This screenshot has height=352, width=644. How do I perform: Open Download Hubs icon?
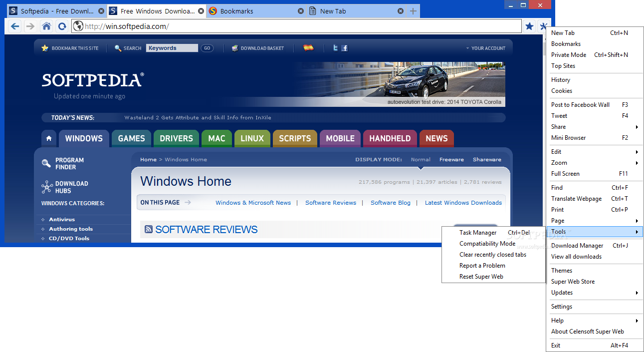(47, 187)
